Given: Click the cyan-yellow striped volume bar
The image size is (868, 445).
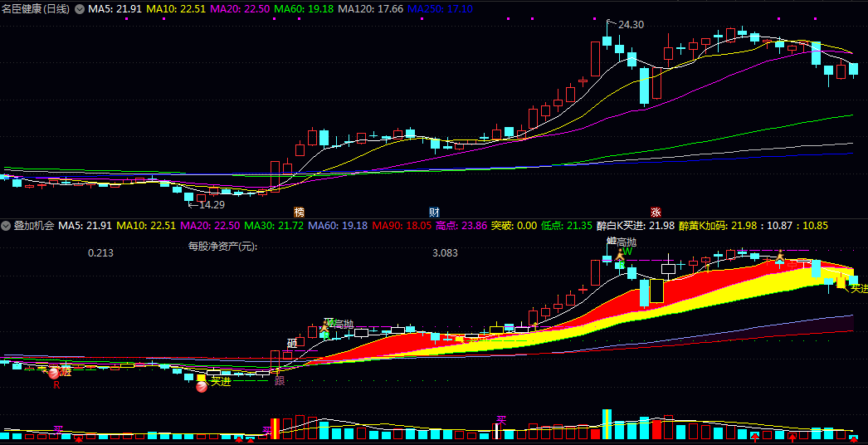Looking at the screenshot, I should point(607,424).
